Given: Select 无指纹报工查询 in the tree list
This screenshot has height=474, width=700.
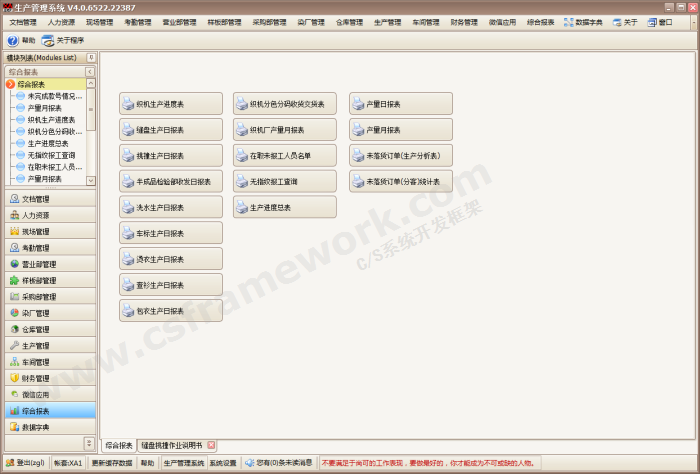Looking at the screenshot, I should click(51, 155).
